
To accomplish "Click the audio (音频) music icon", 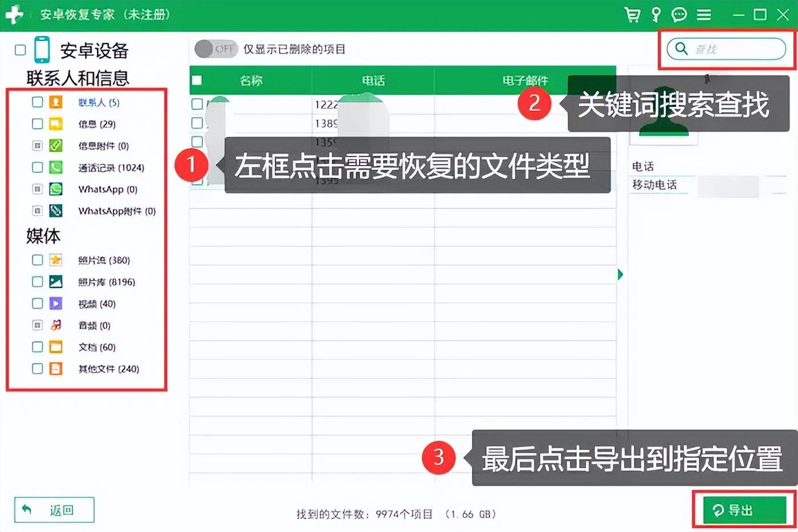I will pyautogui.click(x=55, y=325).
